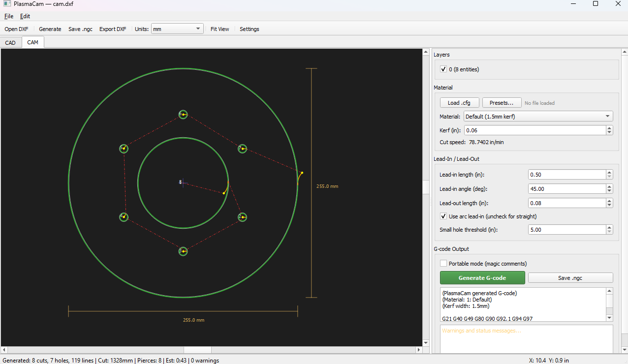Toggle layer 0 (8 entities) checkbox
Viewport: 628px width, 364px height.
coord(443,69)
